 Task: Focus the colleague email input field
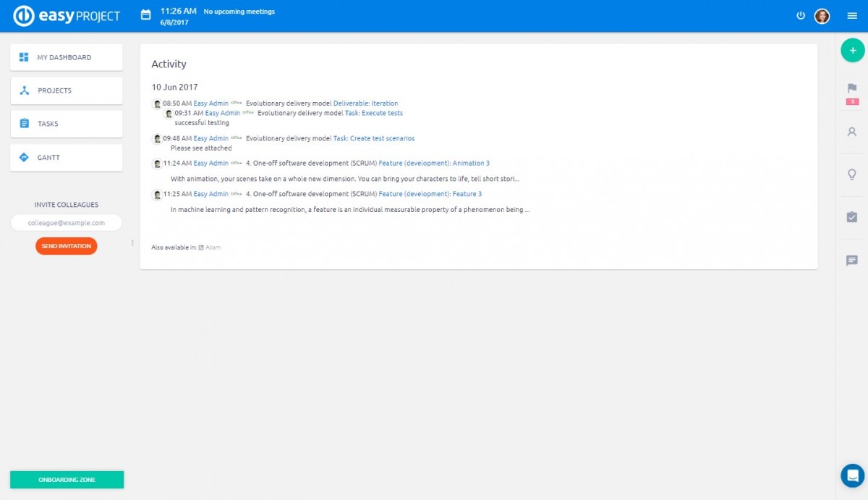coord(67,223)
